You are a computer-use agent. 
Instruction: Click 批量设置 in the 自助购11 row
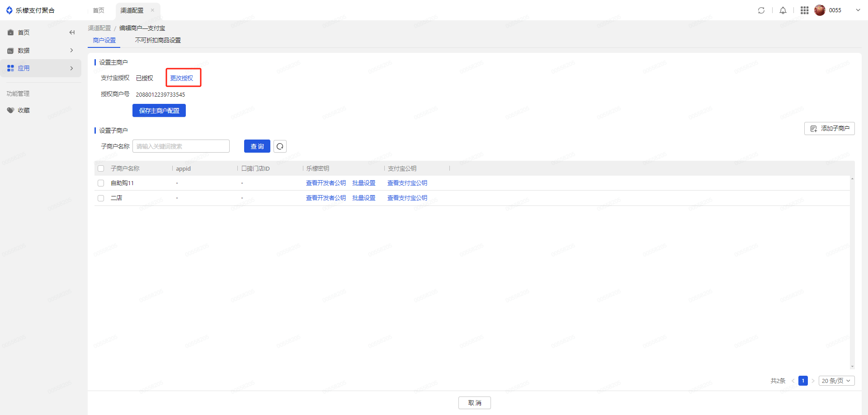pyautogui.click(x=364, y=183)
